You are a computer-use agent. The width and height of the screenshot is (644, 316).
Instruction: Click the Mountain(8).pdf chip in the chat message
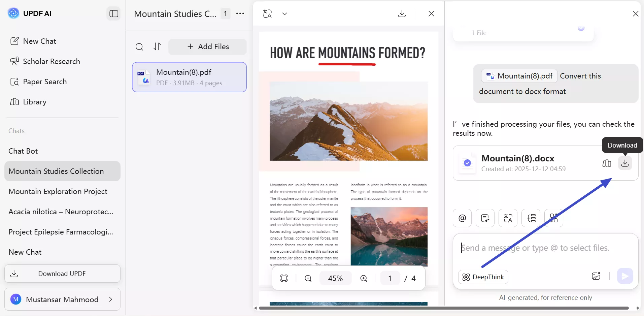click(519, 76)
